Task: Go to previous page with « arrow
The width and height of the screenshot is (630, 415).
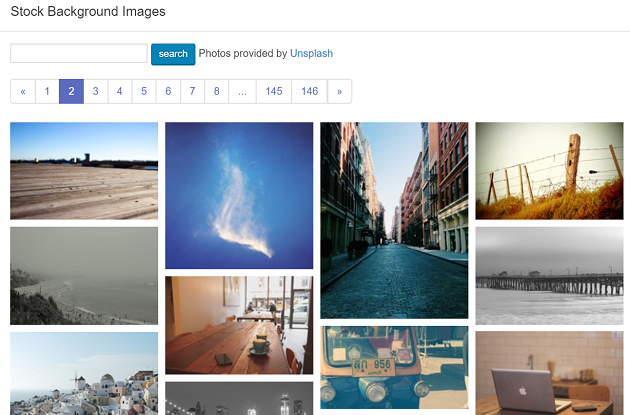Action: (23, 92)
